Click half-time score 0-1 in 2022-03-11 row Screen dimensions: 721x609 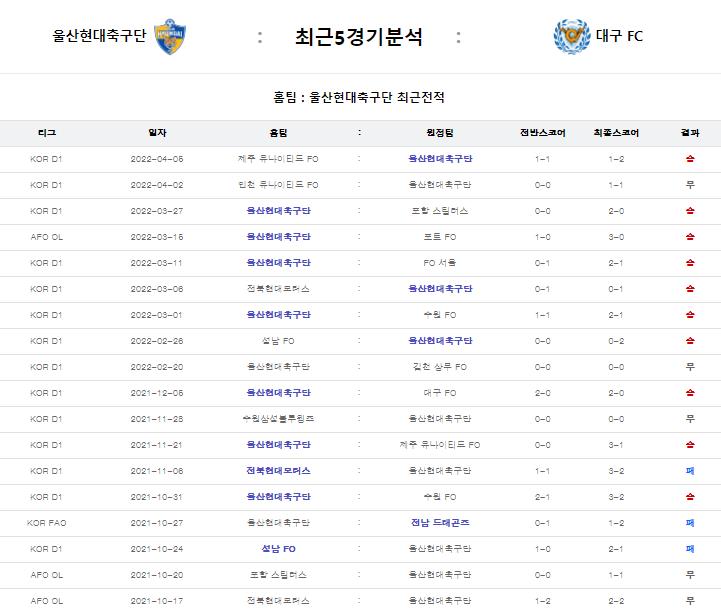pyautogui.click(x=543, y=263)
